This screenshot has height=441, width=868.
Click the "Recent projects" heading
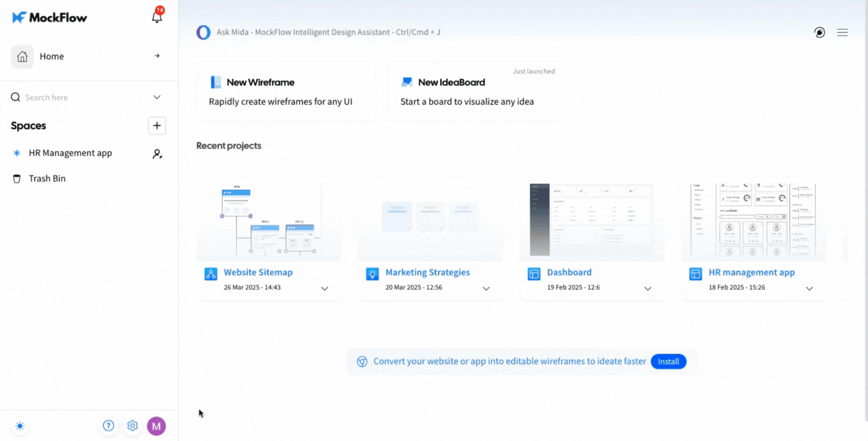coord(229,146)
